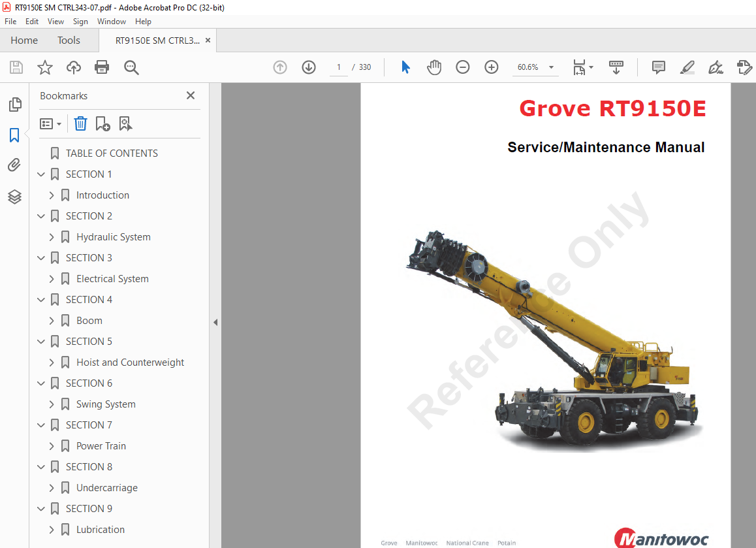Choose the Selection arrow tool
Screen dimensions: 756x548
click(x=405, y=67)
